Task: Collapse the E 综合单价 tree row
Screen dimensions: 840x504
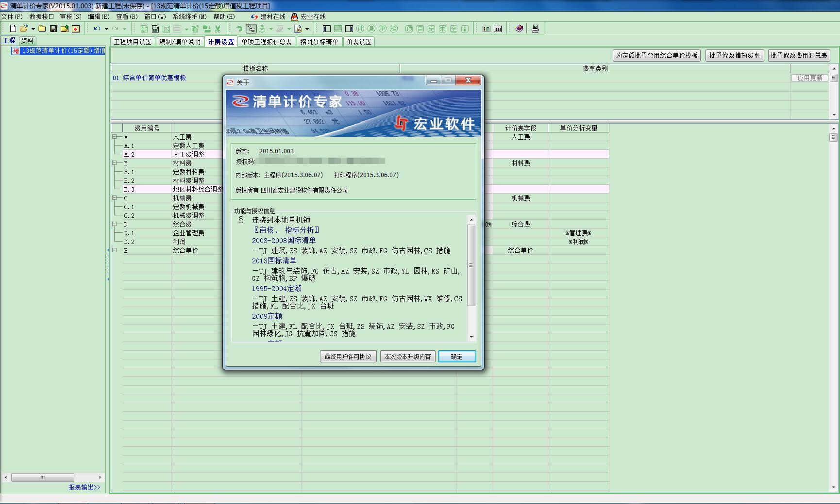Action: click(x=115, y=250)
